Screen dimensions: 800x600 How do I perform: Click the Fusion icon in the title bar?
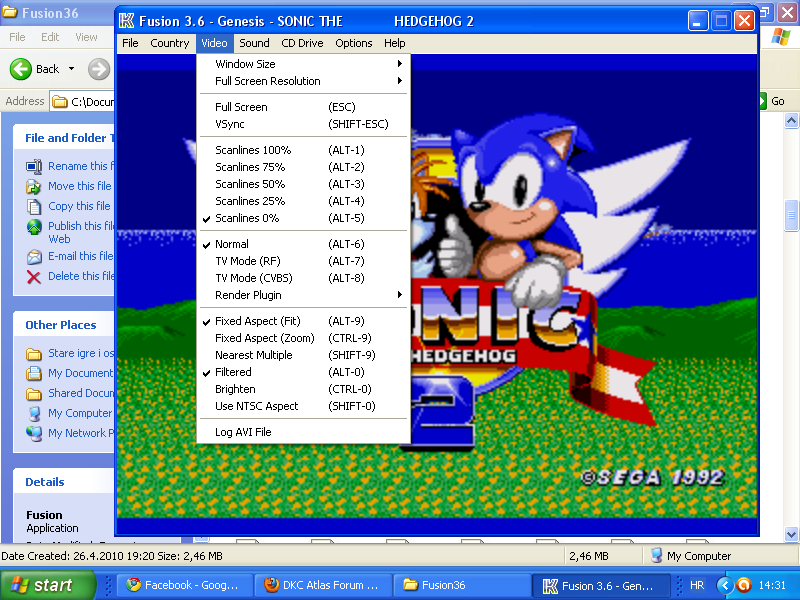tap(127, 20)
